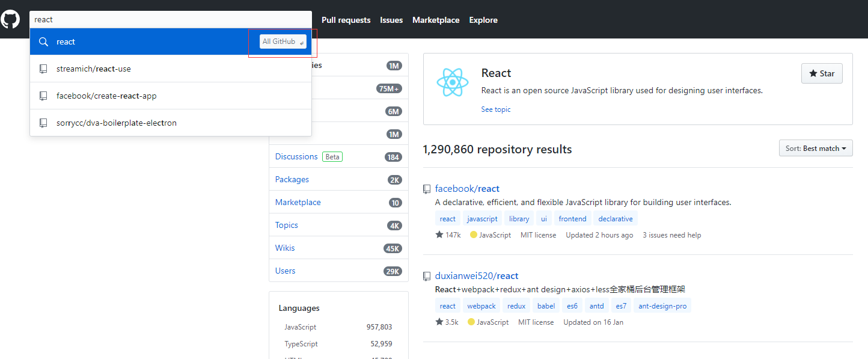Image resolution: width=868 pixels, height=359 pixels.
Task: Open the Sort: Best match dropdown
Action: pyautogui.click(x=816, y=148)
